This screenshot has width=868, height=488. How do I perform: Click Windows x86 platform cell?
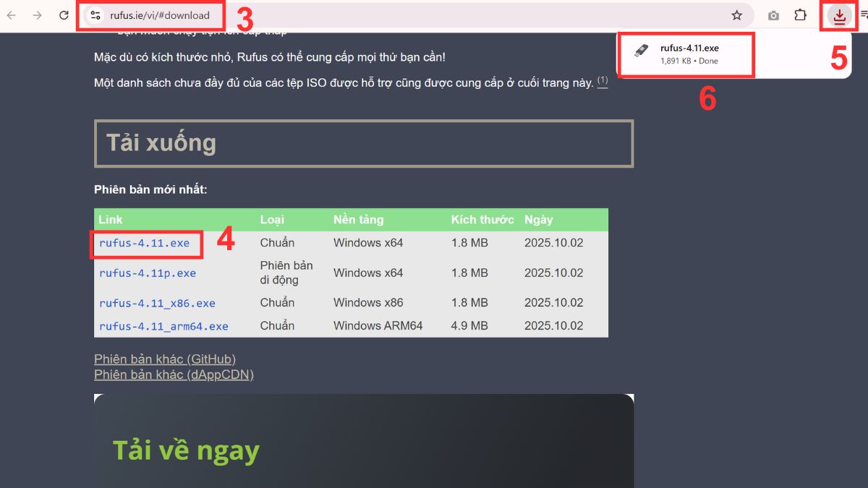pos(368,303)
